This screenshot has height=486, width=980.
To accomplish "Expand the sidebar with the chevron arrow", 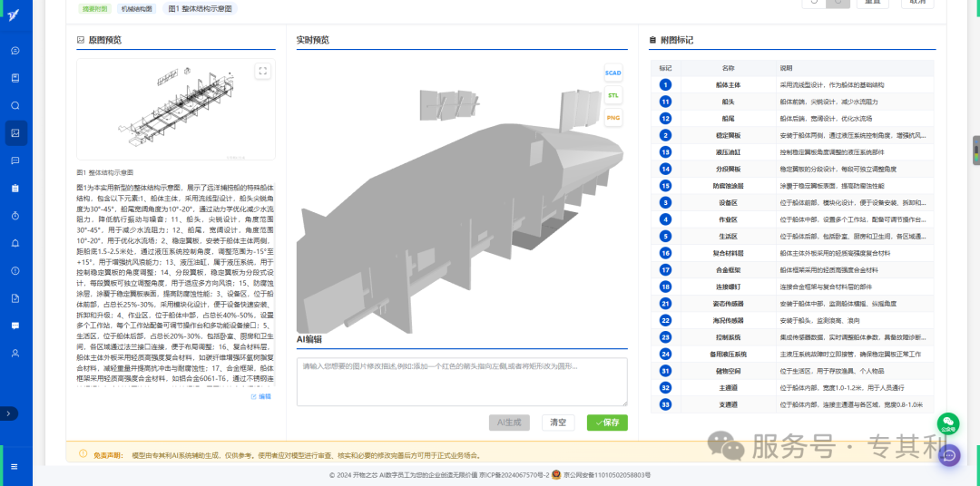I will click(x=9, y=413).
